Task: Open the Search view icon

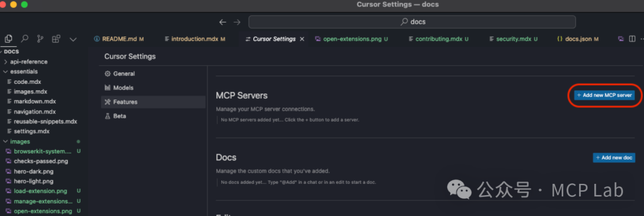Action: (x=24, y=39)
